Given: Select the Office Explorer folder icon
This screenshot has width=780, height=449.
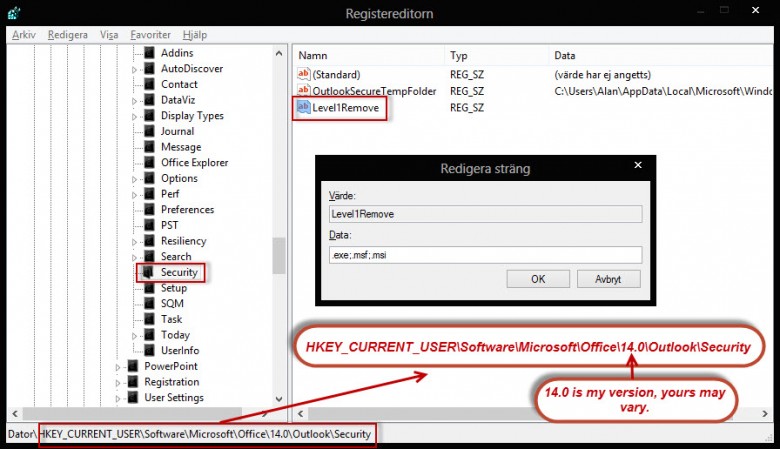Looking at the screenshot, I should coord(149,163).
